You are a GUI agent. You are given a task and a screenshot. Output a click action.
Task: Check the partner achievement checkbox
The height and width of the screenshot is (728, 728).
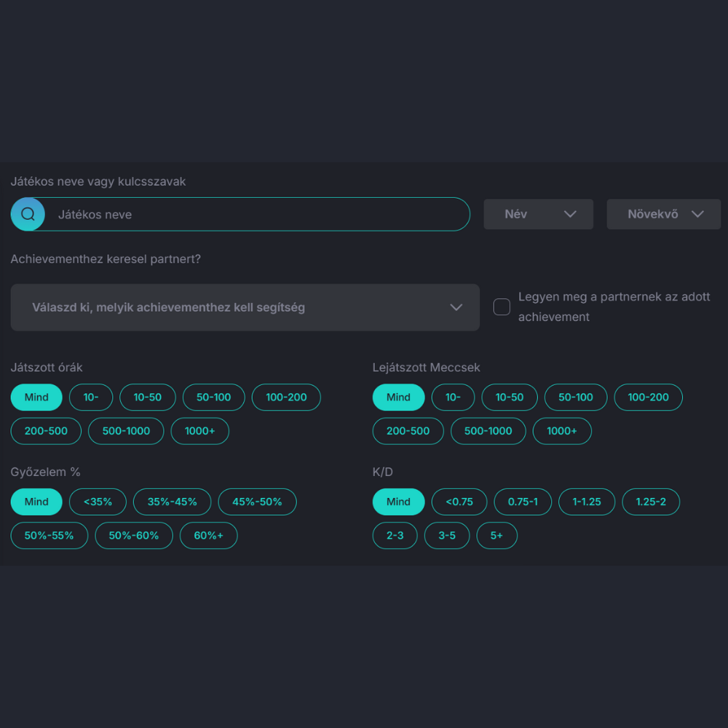[x=502, y=307]
